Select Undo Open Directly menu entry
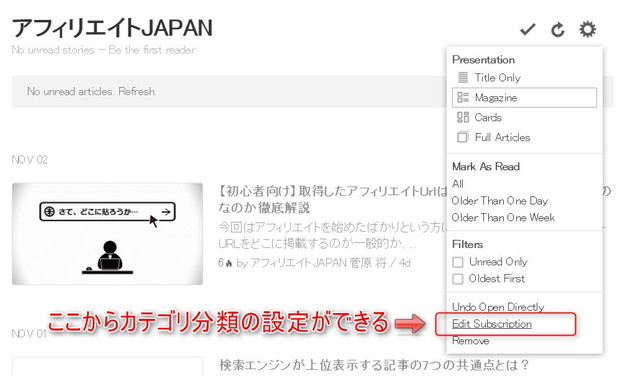 tap(498, 307)
